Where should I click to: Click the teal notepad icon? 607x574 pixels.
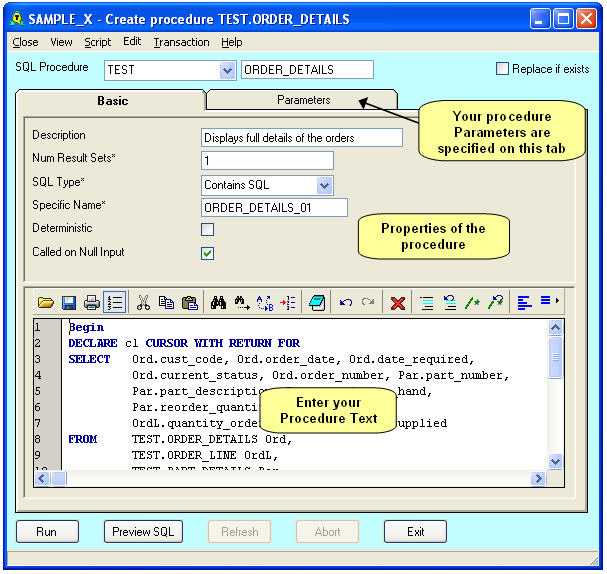click(317, 302)
